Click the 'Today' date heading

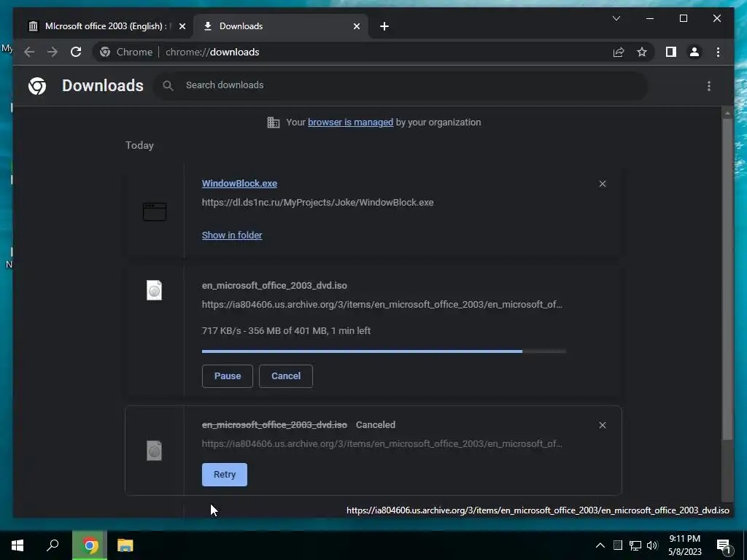pos(139,145)
